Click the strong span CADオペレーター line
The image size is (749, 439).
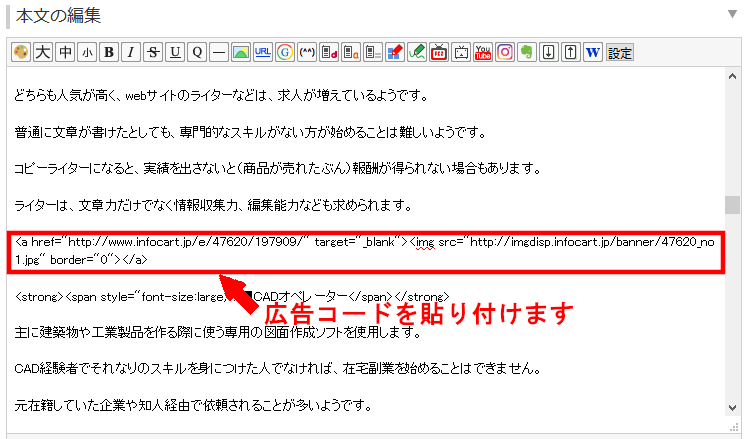point(232,297)
